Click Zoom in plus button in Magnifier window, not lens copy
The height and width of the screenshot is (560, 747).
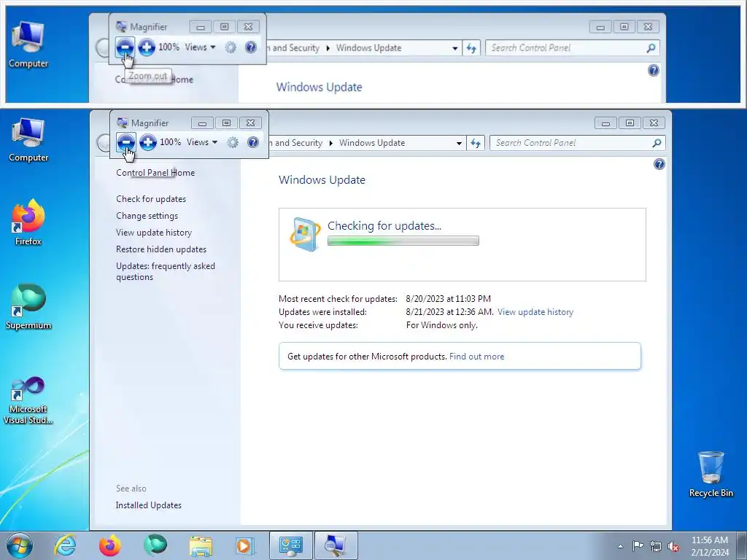pos(148,142)
